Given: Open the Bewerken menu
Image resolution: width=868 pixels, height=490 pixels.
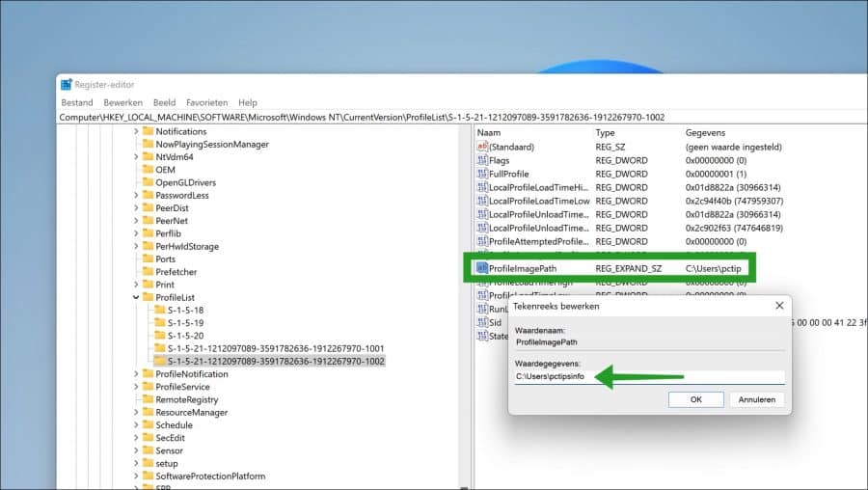Looking at the screenshot, I should coord(122,102).
